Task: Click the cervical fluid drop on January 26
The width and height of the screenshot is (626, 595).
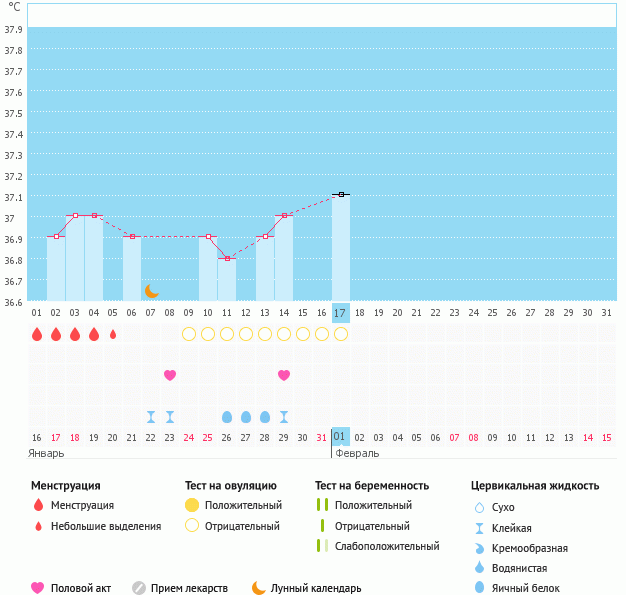Action: (227, 417)
